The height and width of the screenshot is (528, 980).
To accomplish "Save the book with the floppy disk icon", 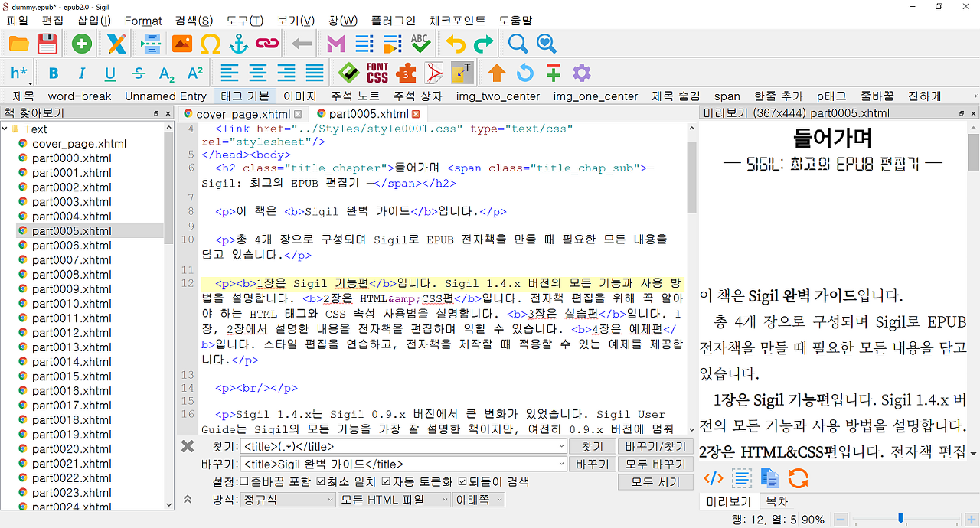I will [47, 44].
